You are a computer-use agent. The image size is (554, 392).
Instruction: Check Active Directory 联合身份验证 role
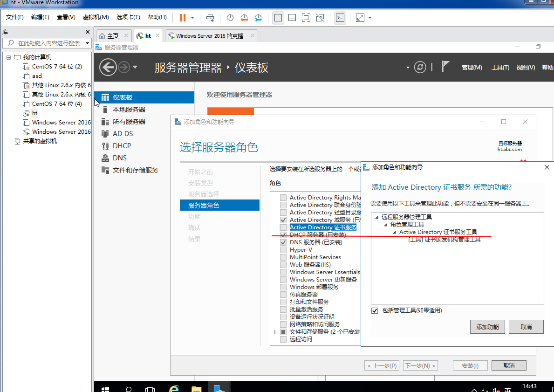pos(283,205)
